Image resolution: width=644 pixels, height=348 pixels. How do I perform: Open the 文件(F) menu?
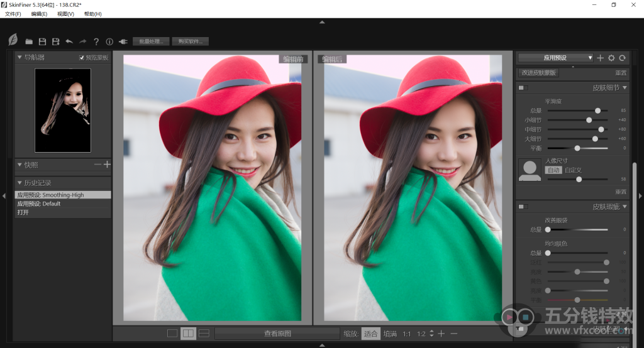coord(13,14)
